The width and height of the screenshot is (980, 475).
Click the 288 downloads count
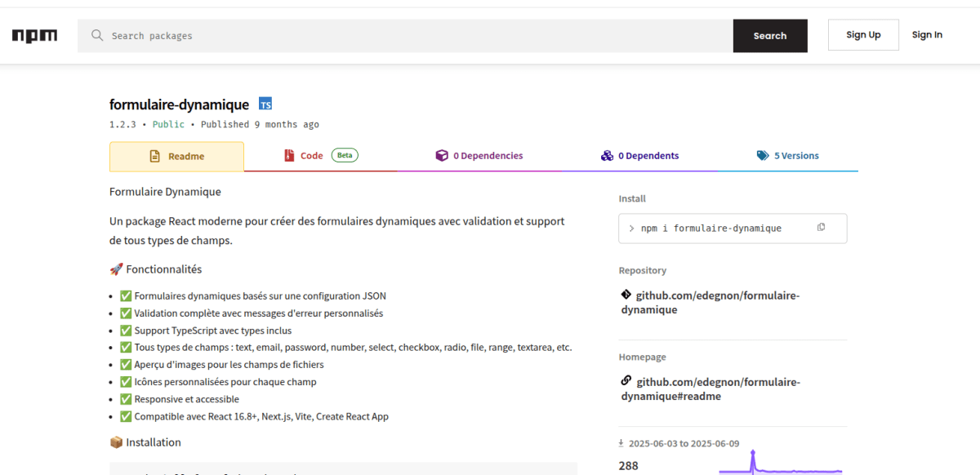pyautogui.click(x=629, y=466)
